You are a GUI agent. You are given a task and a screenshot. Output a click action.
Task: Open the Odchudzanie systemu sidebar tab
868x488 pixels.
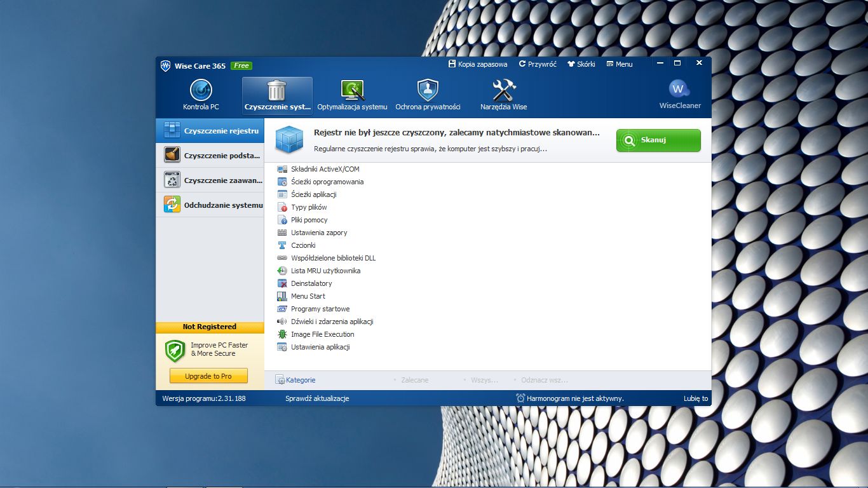(210, 205)
